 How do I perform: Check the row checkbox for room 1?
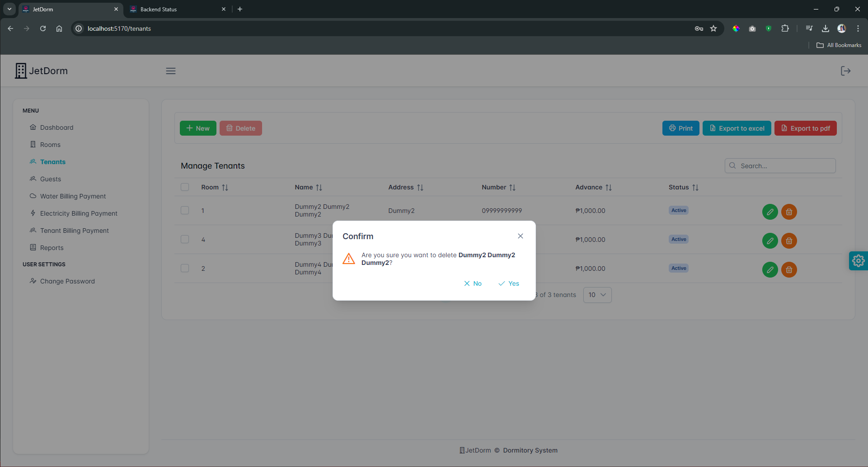185,210
